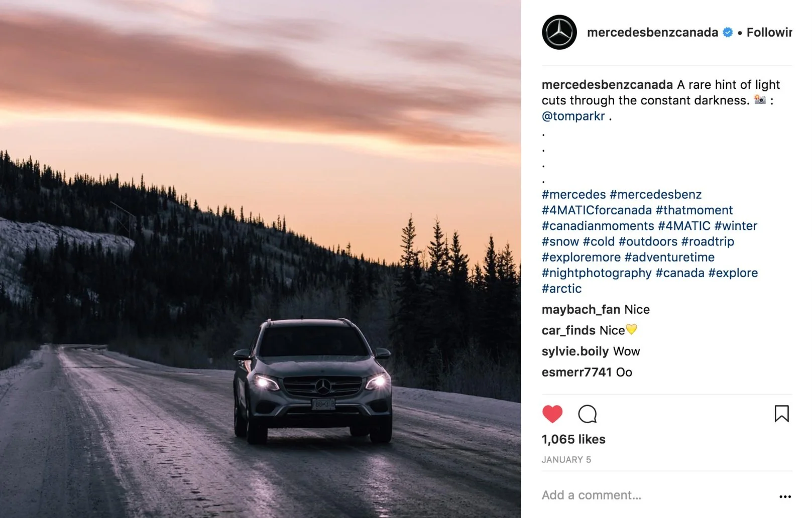Open the #arctic hashtag
This screenshot has height=518, width=812.
(561, 289)
